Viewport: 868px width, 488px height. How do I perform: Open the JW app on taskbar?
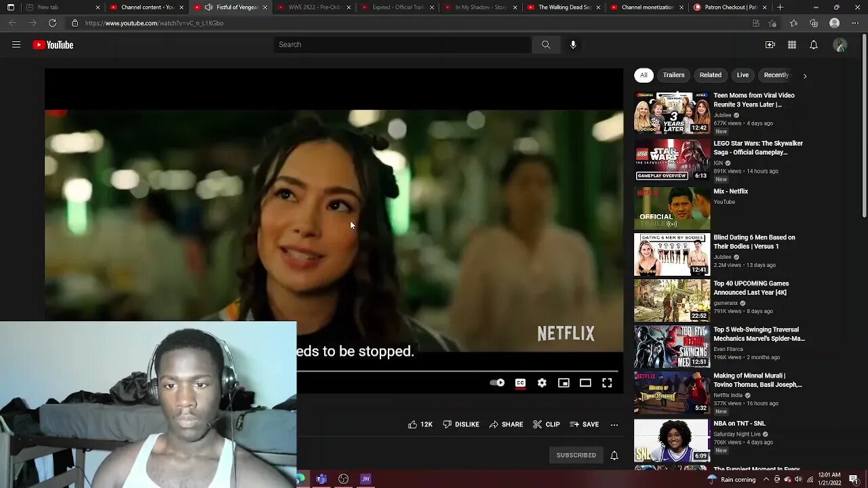[x=366, y=479]
